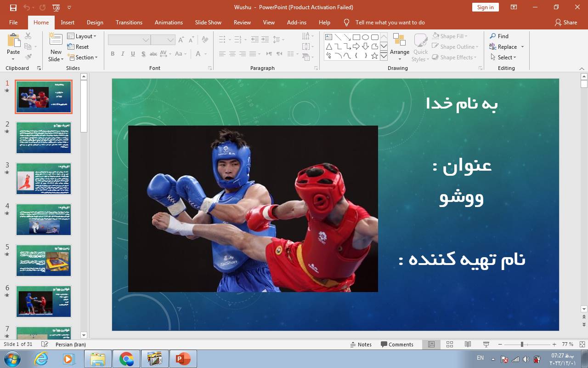Screen dimensions: 588x368
Task: Click the New Slide icon
Action: [56, 41]
